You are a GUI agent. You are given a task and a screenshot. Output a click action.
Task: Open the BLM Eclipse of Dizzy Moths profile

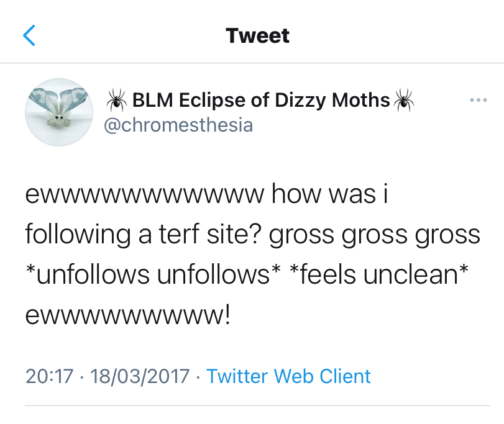click(x=261, y=99)
